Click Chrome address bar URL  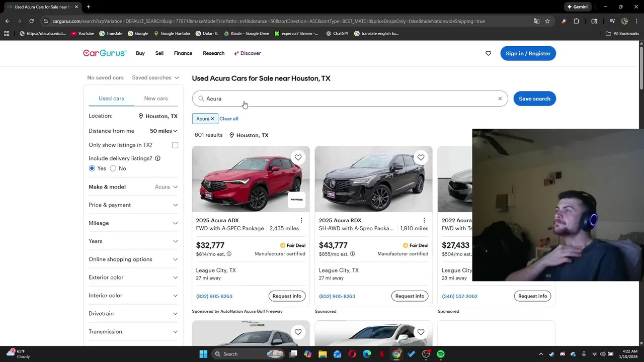(x=269, y=21)
